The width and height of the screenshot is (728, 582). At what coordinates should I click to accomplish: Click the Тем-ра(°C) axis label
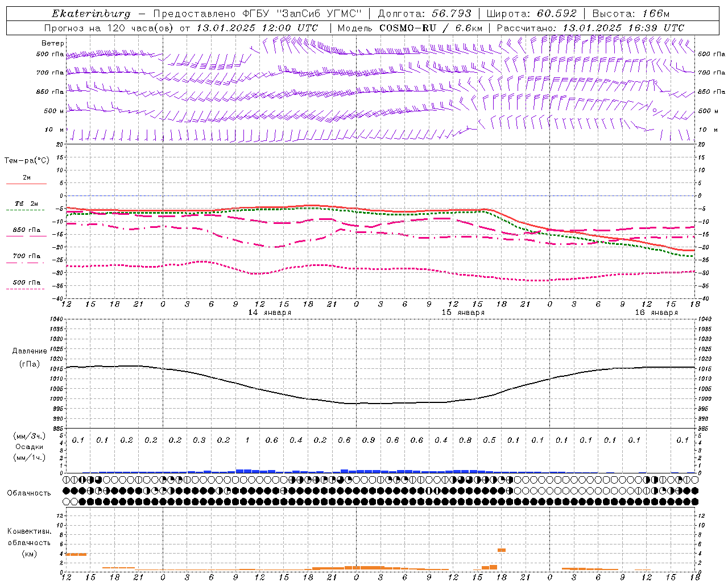(x=27, y=161)
